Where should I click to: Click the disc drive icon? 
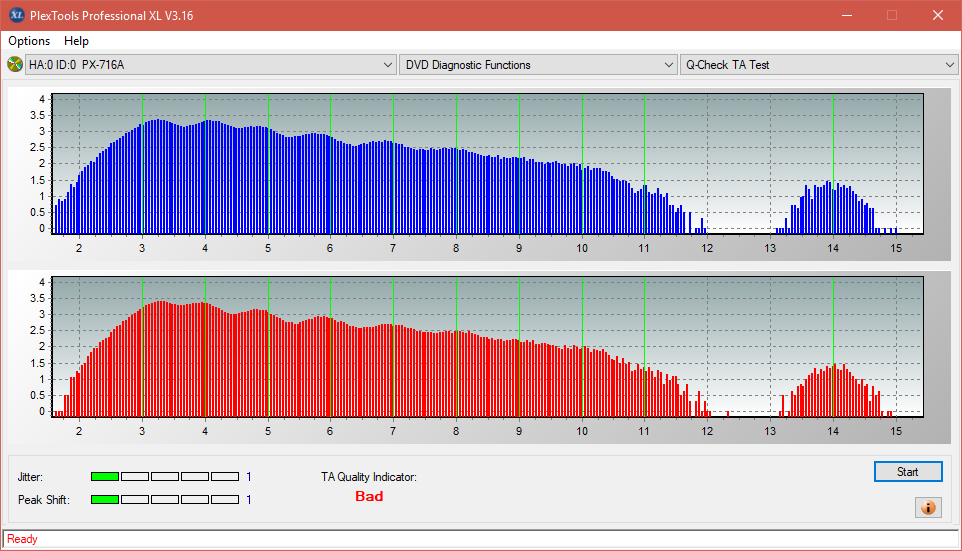pos(14,64)
